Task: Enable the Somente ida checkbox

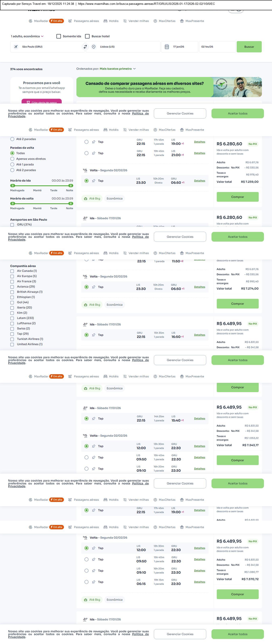Action: click(59, 36)
